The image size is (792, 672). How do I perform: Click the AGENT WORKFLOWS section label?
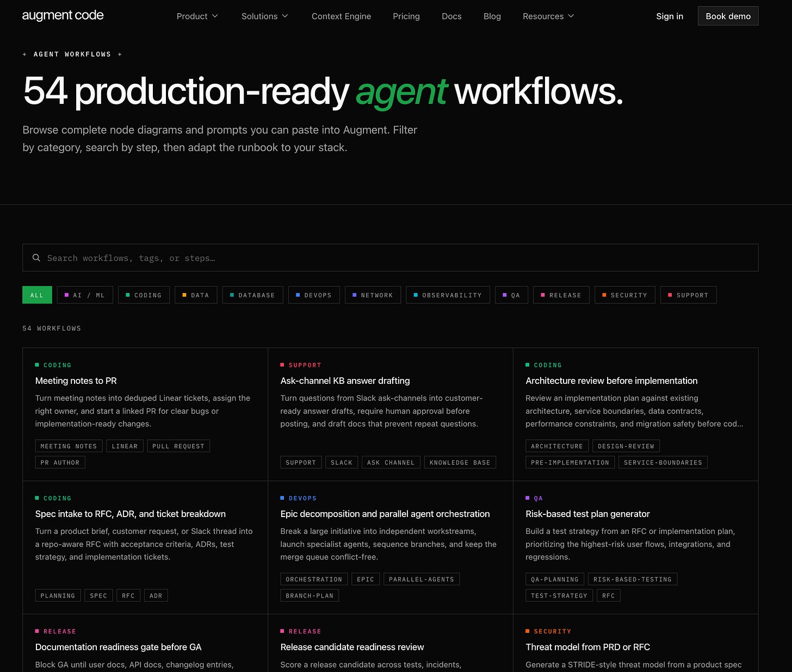(x=72, y=54)
